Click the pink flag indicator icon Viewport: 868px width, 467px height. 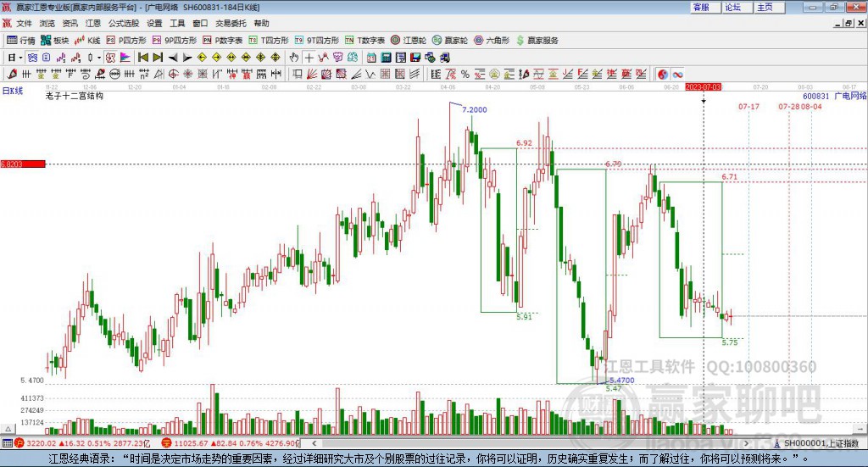pyautogui.click(x=125, y=58)
